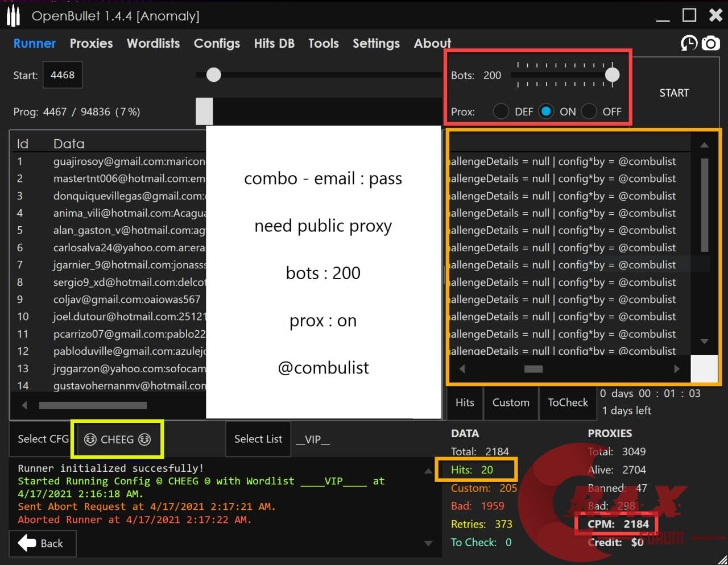Click the window resize grip icon
The height and width of the screenshot is (565, 728).
point(721,559)
